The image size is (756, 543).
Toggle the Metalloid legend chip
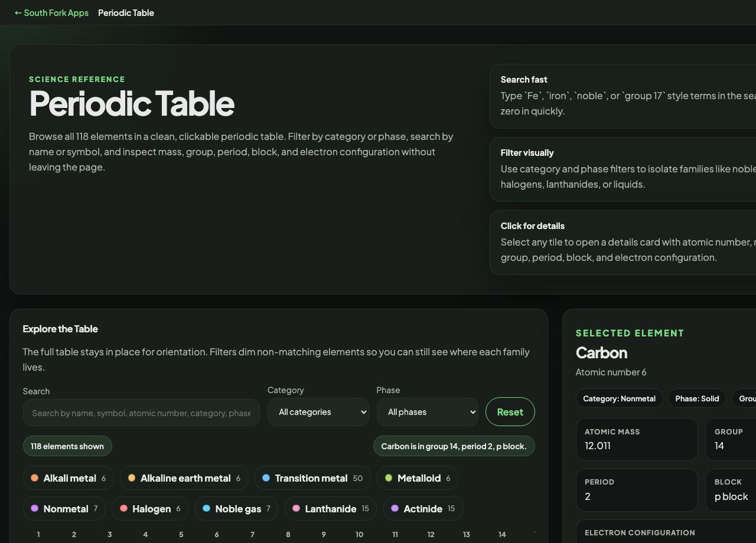(x=418, y=478)
